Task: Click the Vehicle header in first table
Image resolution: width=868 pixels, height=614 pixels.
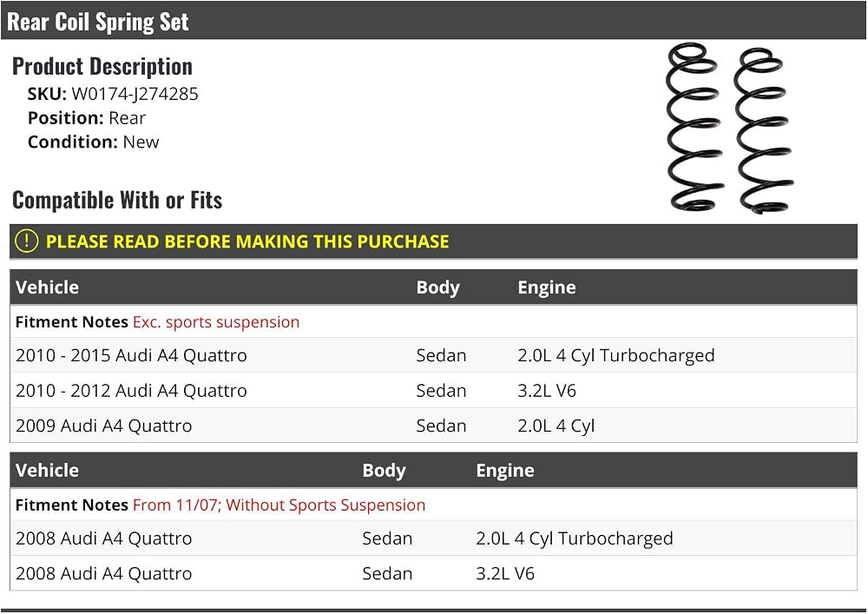Action: (x=48, y=287)
